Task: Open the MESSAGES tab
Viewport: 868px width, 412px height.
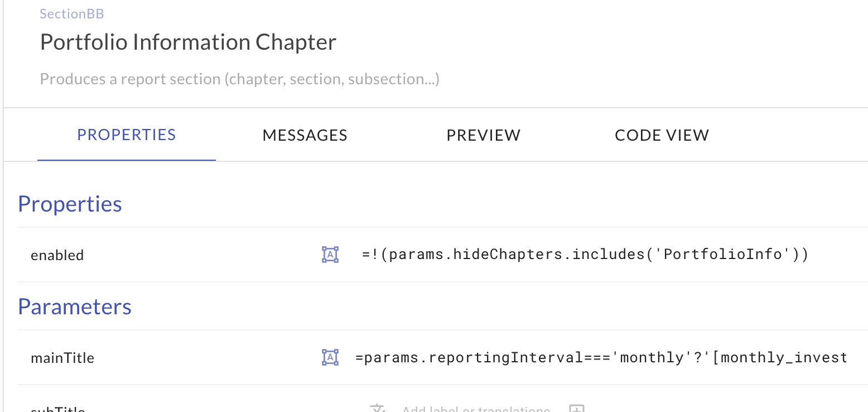Action: (305, 135)
